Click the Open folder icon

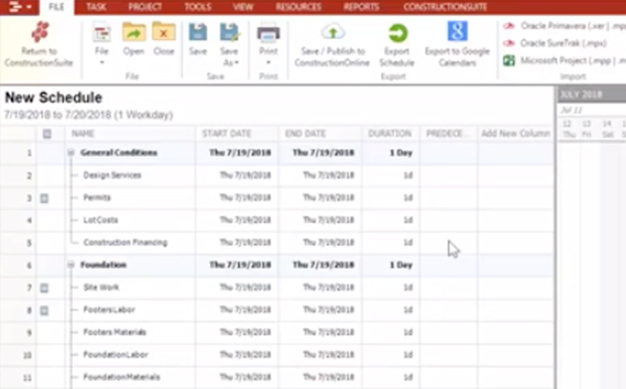133,33
